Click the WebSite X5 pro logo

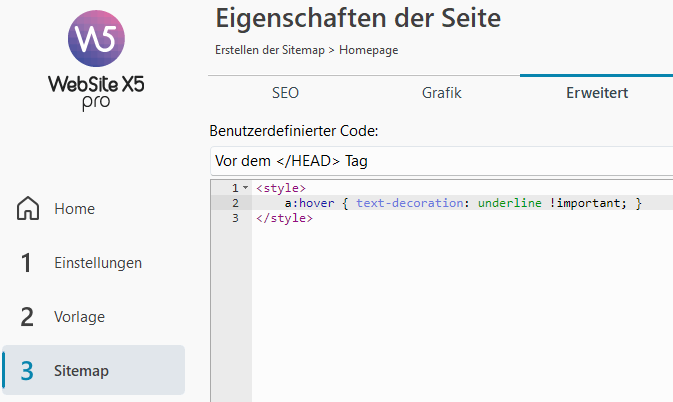pyautogui.click(x=97, y=64)
